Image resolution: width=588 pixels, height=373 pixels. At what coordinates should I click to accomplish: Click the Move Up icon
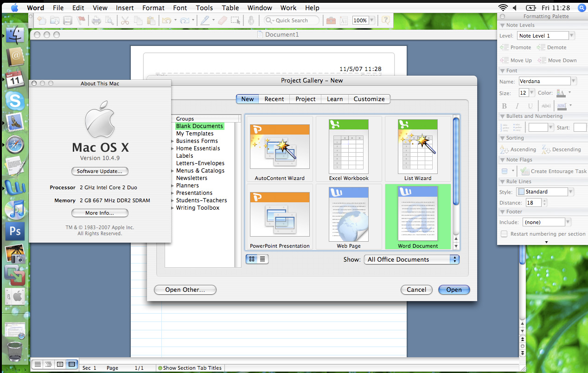pos(505,60)
